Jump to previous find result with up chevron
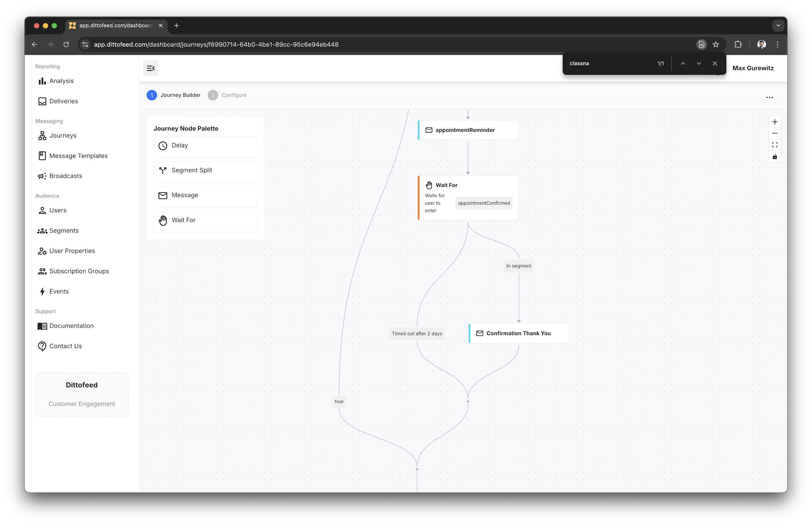The height and width of the screenshot is (525, 812). (683, 63)
